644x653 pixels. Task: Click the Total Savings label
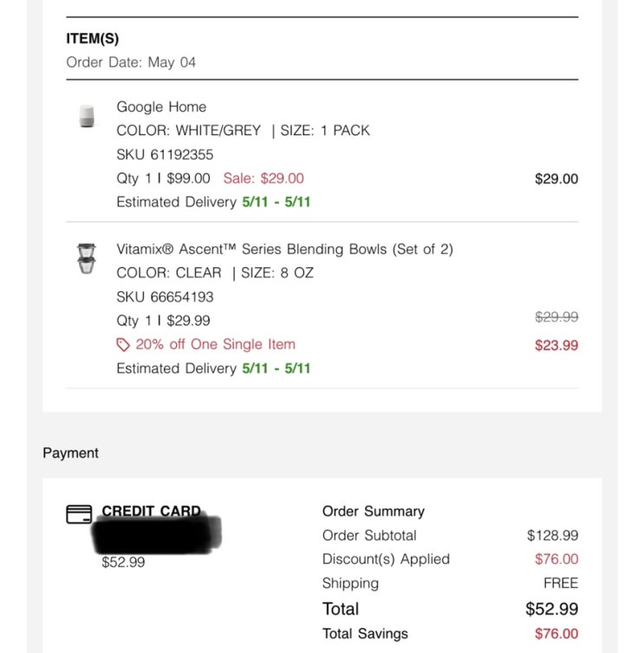pos(365,633)
